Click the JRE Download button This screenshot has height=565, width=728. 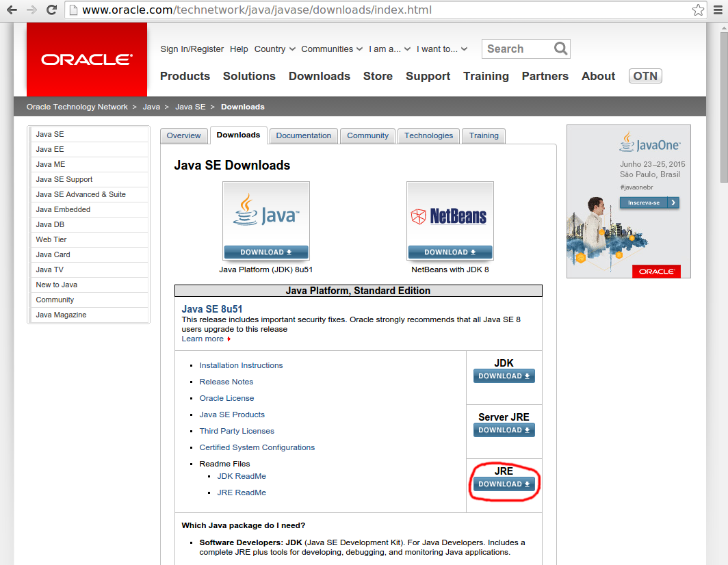[504, 484]
